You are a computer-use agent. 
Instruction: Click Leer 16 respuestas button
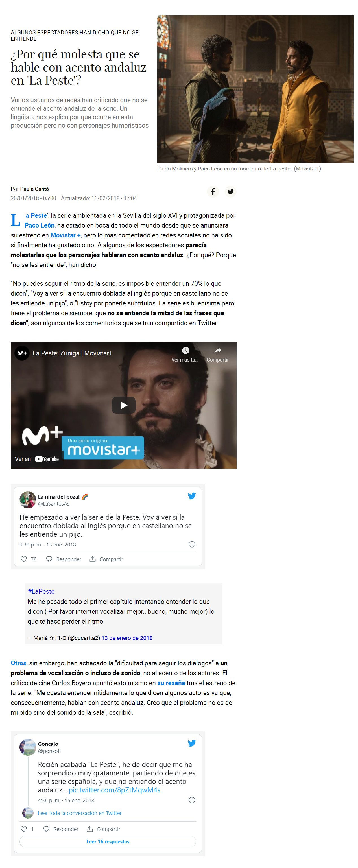[x=108, y=842]
